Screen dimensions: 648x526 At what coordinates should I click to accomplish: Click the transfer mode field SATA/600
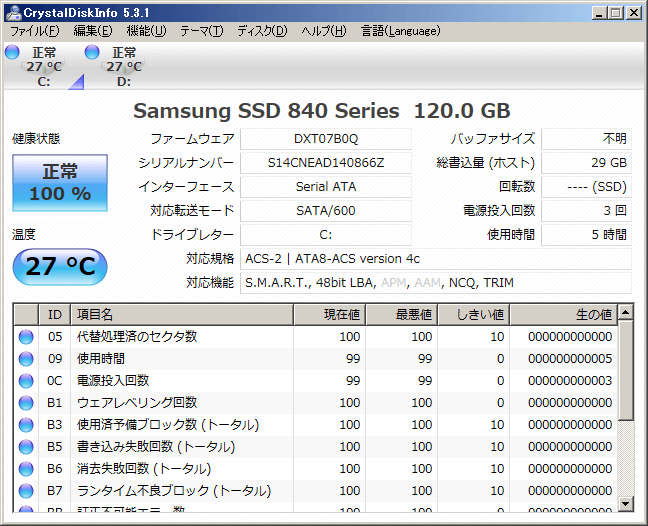(x=326, y=211)
